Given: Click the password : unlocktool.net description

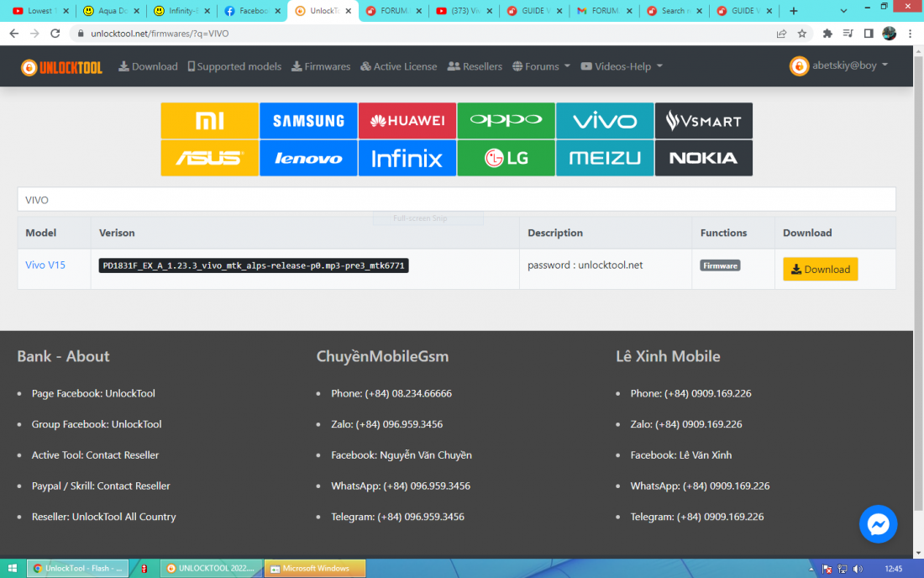Looking at the screenshot, I should click(x=585, y=265).
